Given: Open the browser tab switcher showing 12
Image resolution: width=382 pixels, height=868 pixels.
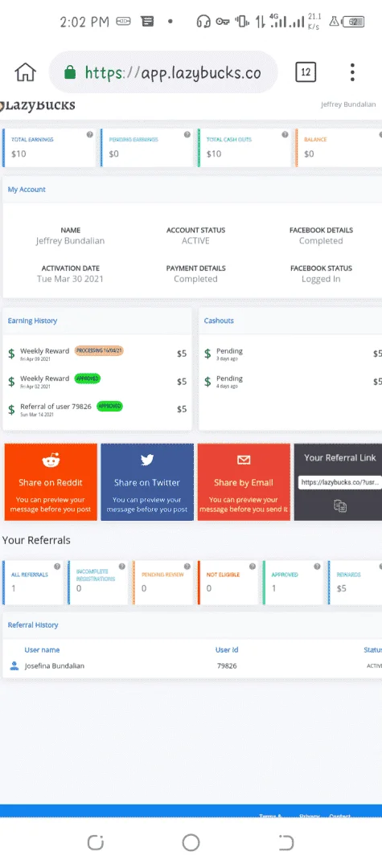Looking at the screenshot, I should click(306, 72).
